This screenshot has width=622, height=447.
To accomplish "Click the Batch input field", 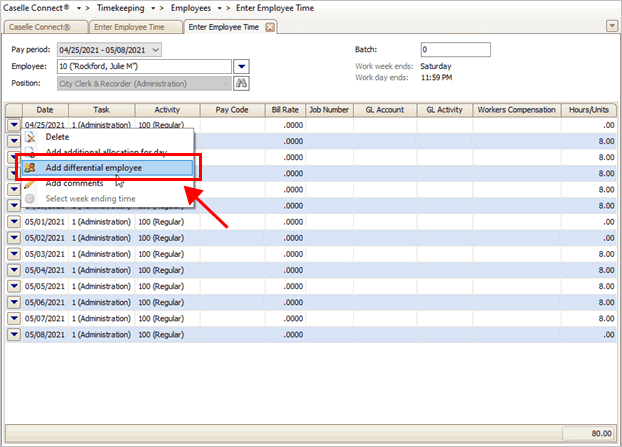I will 454,49.
